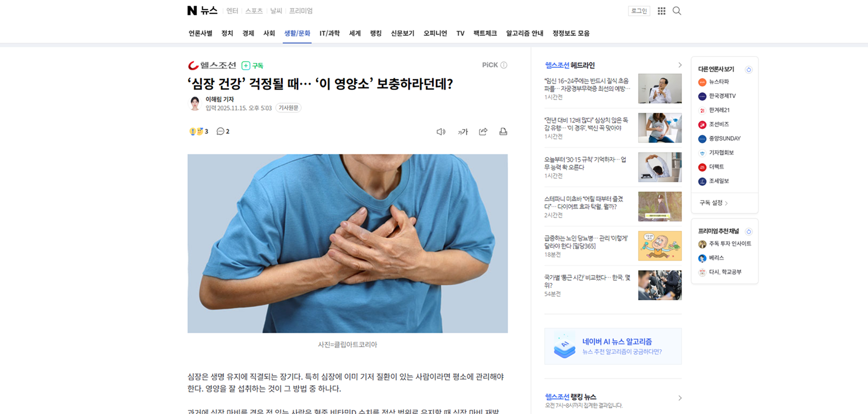The width and height of the screenshot is (868, 414).
Task: Adjust font size with 가 icon
Action: pos(463,132)
